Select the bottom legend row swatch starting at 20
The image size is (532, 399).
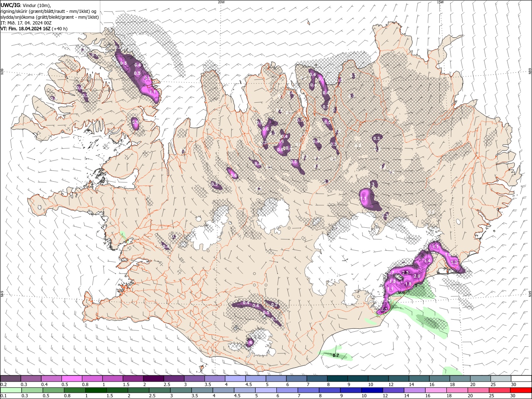[x=478, y=390]
